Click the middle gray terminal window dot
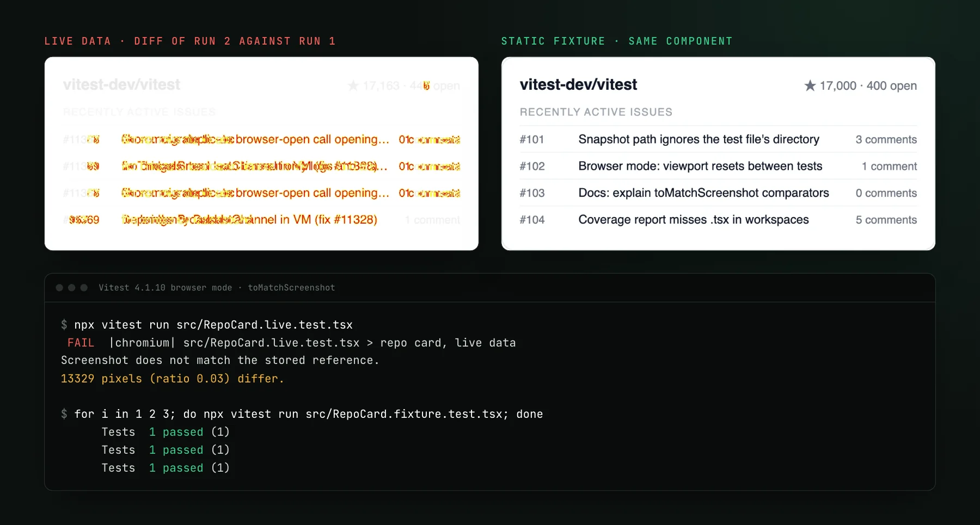This screenshot has width=980, height=525. pyautogui.click(x=71, y=287)
